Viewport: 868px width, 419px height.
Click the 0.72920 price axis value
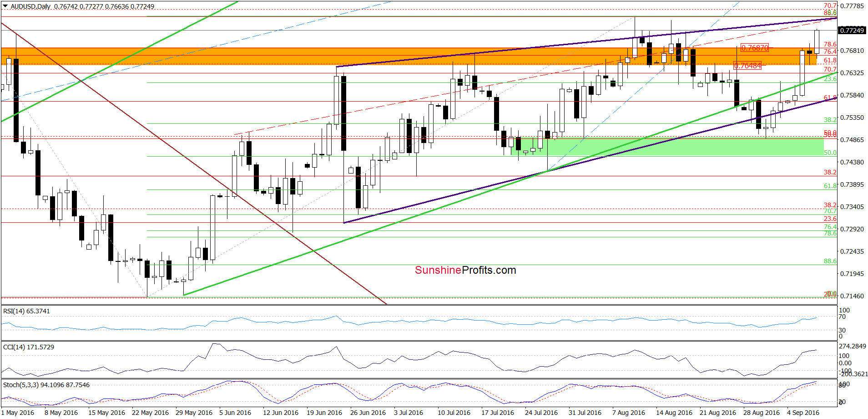click(x=852, y=229)
